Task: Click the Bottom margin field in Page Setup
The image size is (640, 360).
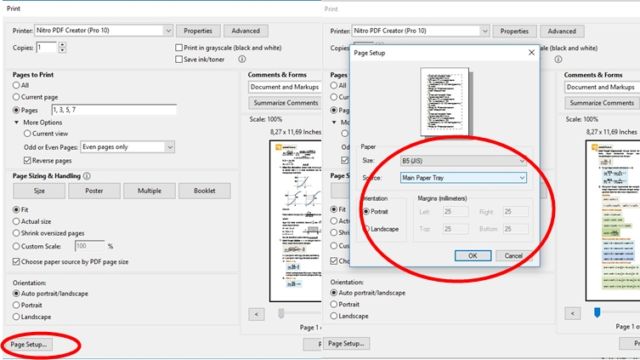Action: (516, 229)
